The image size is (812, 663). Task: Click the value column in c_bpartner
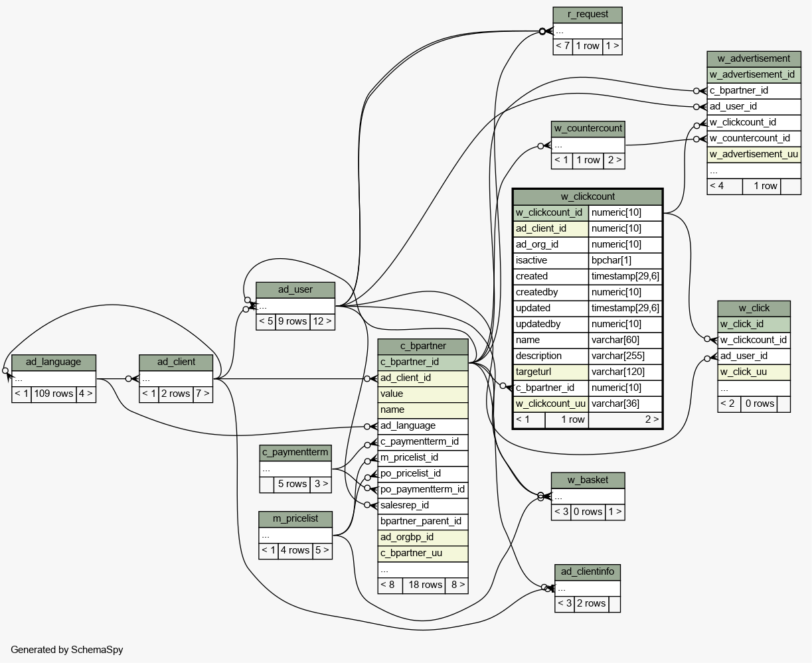(x=423, y=394)
